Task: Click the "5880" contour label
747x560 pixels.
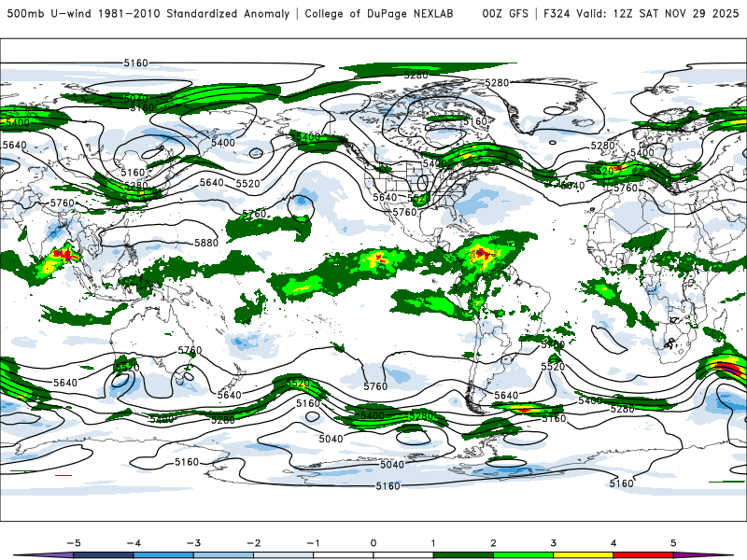Action: 206,243
